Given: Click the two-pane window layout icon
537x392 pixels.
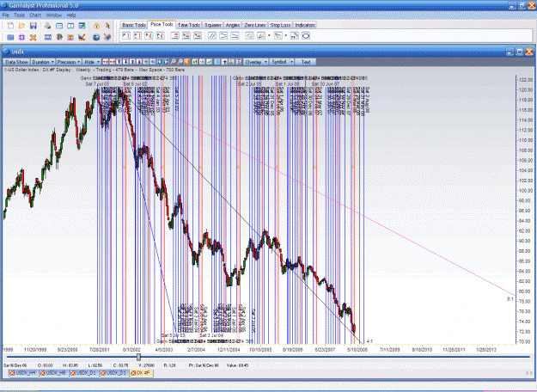Looking at the screenshot, I should [70, 26].
